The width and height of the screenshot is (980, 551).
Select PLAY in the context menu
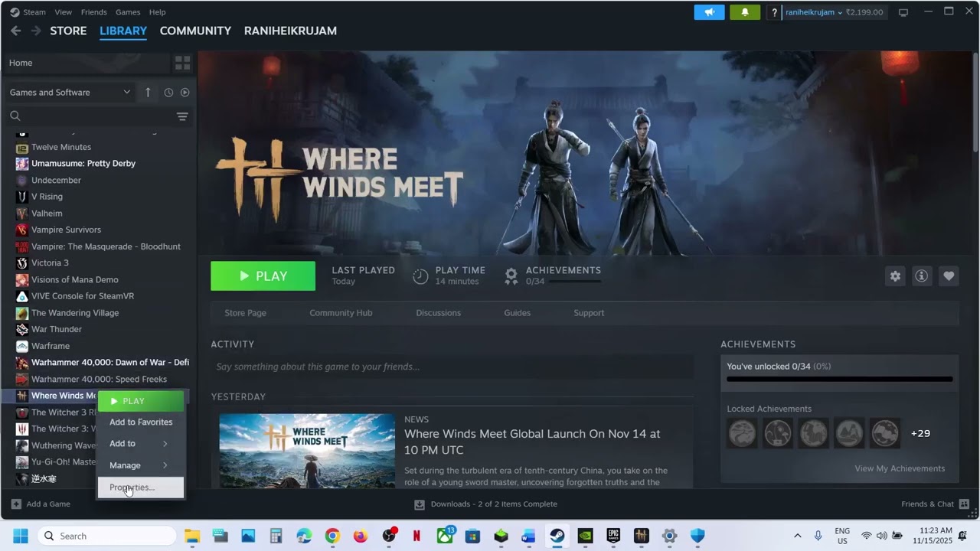point(141,401)
